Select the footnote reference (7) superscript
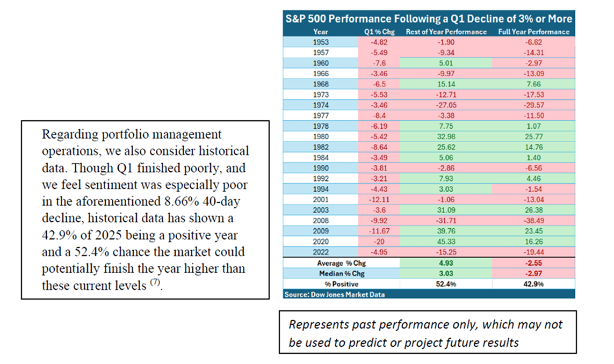The width and height of the screenshot is (614, 364). pos(155,282)
